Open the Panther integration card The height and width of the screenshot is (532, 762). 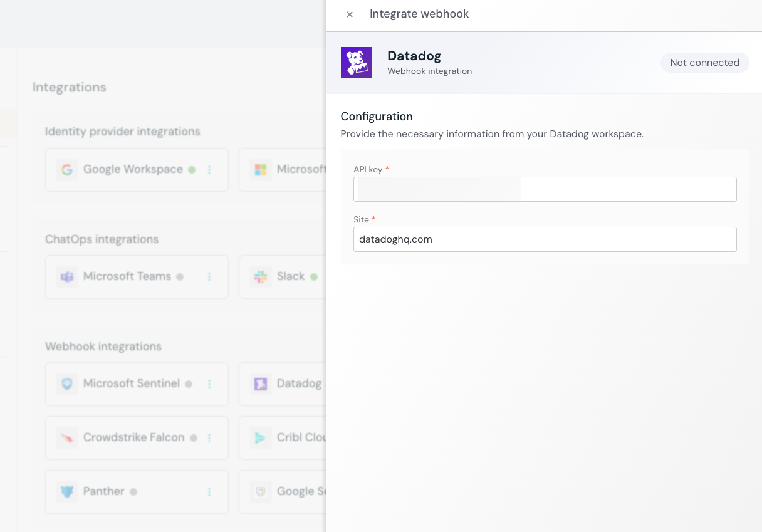pos(137,492)
